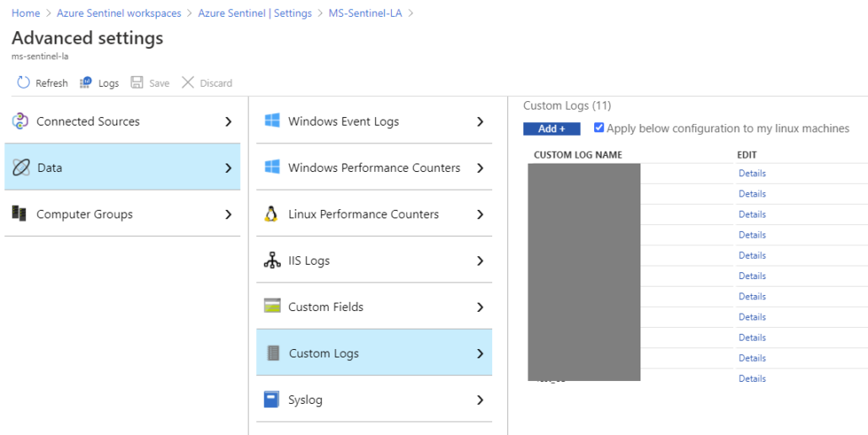
Task: Expand Connected Sources chevron
Action: coord(228,121)
